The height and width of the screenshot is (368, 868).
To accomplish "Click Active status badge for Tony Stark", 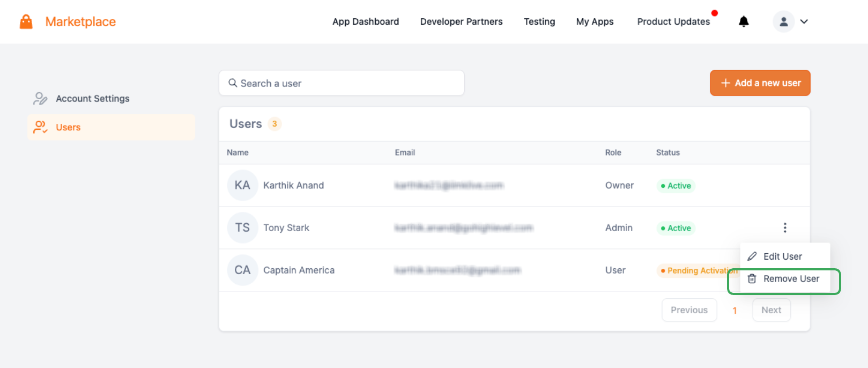I will tap(676, 228).
